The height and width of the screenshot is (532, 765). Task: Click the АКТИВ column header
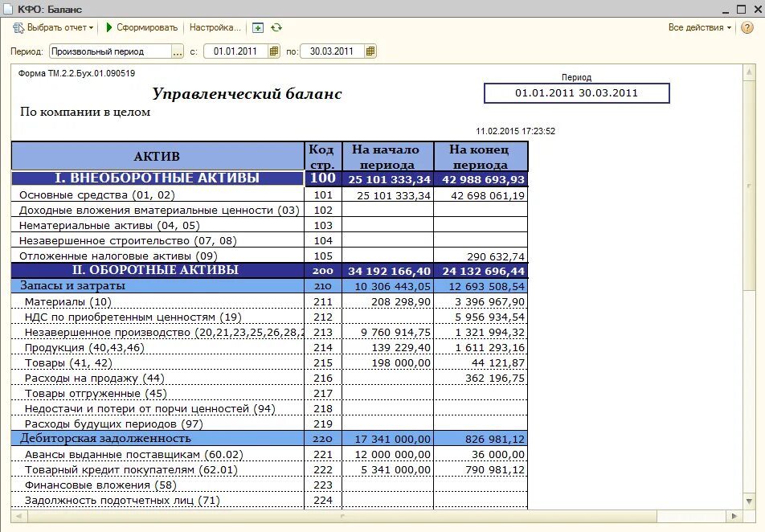pos(157,156)
